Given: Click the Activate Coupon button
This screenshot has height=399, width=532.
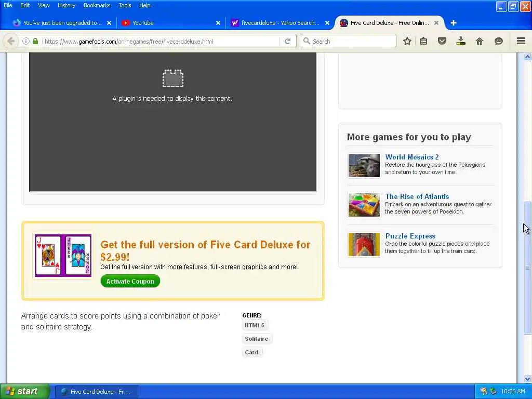Looking at the screenshot, I should tap(130, 281).
